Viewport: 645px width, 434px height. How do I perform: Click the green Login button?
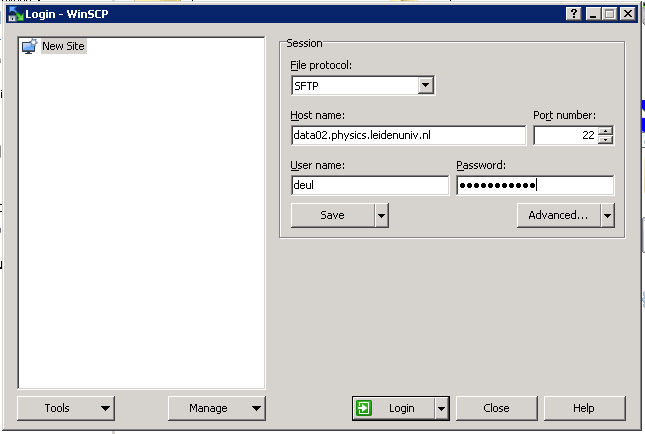pyautogui.click(x=392, y=408)
